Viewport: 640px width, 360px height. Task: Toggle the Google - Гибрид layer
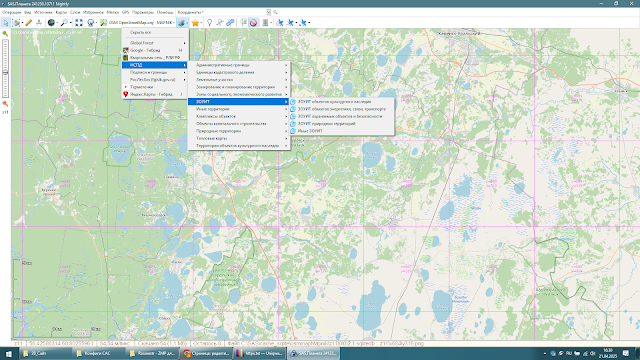coord(155,50)
